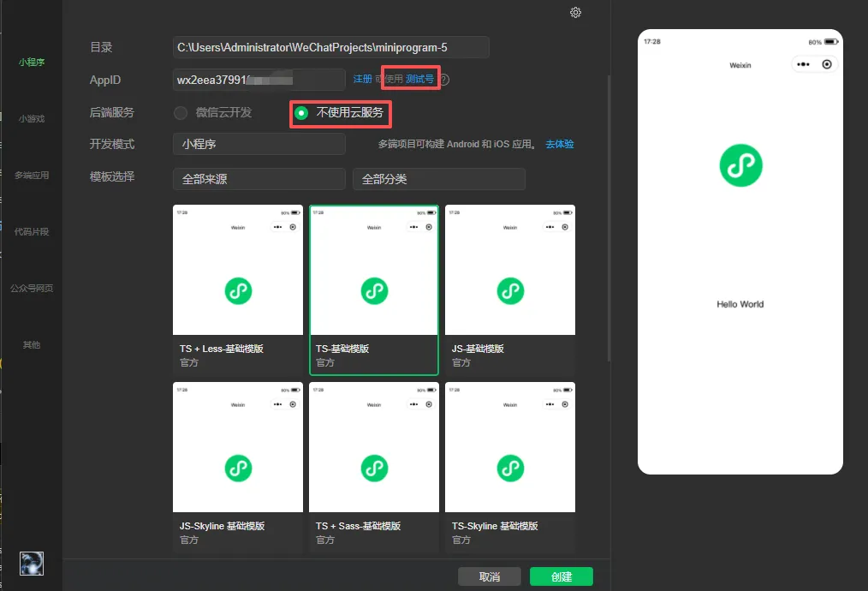
Task: Click the user avatar in sidebar
Action: pos(32,564)
